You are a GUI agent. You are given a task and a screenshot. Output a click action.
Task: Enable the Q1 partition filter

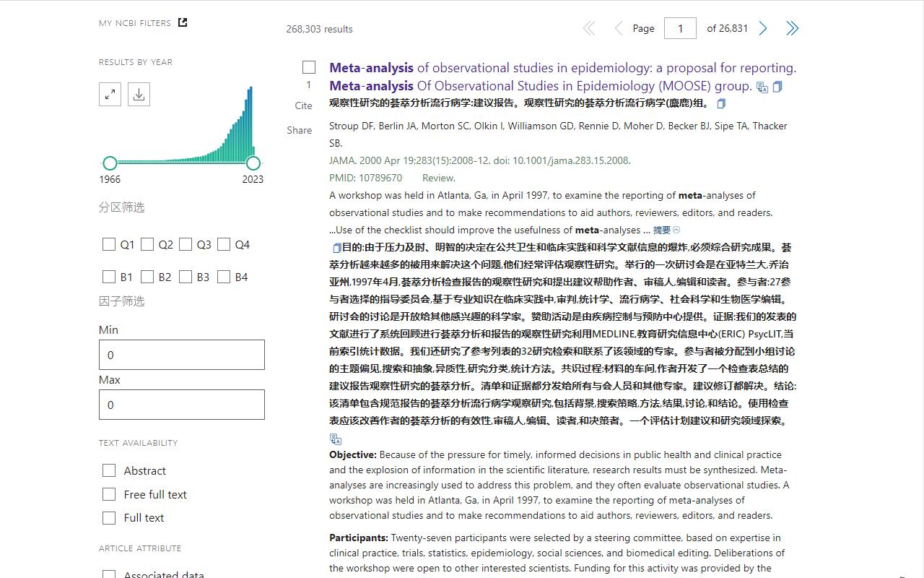point(109,244)
